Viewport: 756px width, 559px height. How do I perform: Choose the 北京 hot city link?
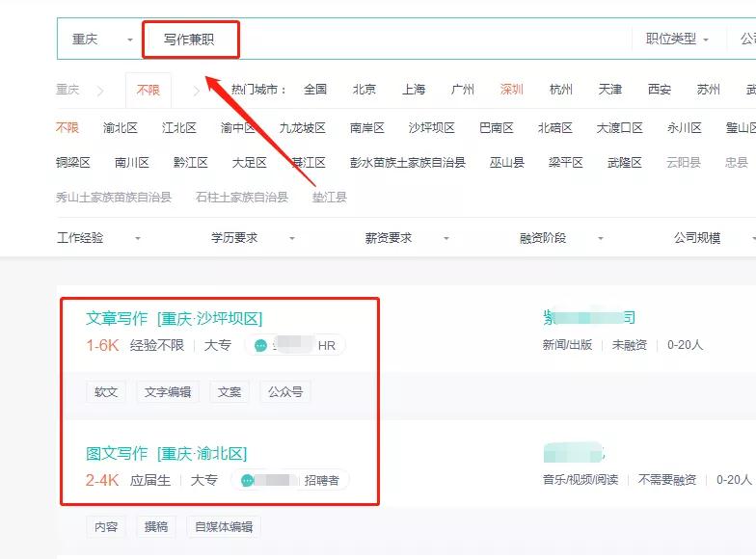point(364,90)
